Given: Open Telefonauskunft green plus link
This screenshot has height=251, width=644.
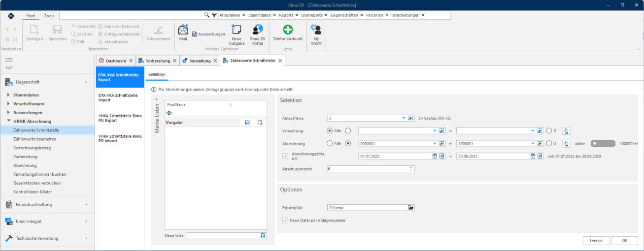Looking at the screenshot, I should point(288,32).
